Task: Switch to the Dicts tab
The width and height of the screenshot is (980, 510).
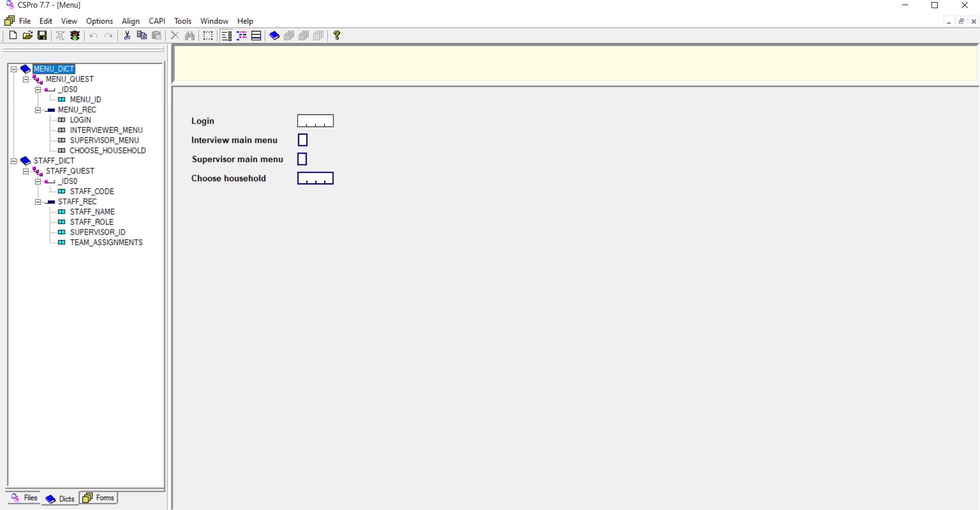Action: [60, 499]
